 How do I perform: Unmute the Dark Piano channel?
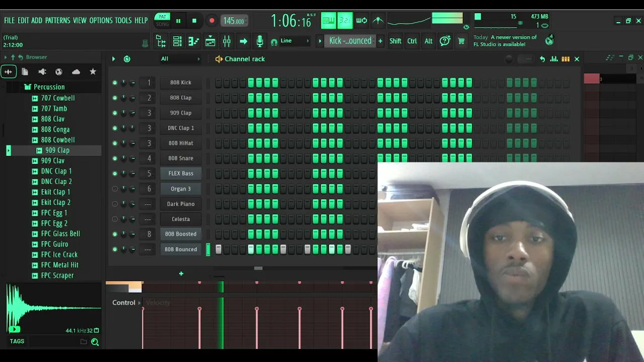tap(115, 204)
